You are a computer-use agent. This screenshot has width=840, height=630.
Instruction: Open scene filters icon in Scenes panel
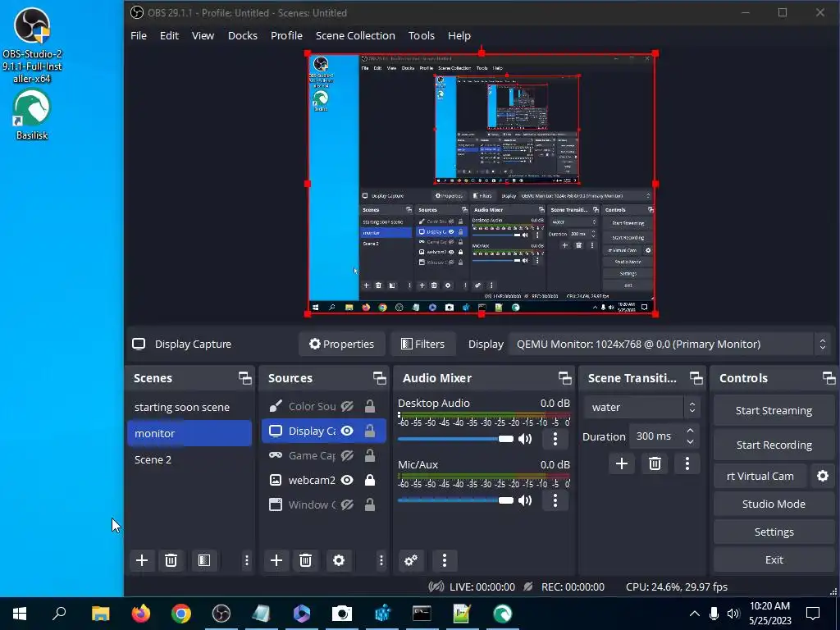(x=204, y=560)
